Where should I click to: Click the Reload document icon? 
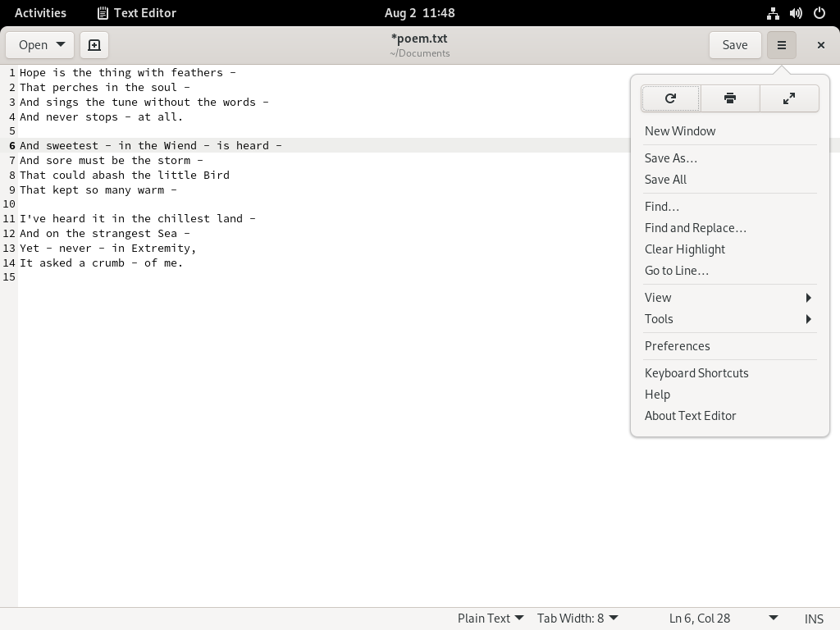(x=671, y=98)
